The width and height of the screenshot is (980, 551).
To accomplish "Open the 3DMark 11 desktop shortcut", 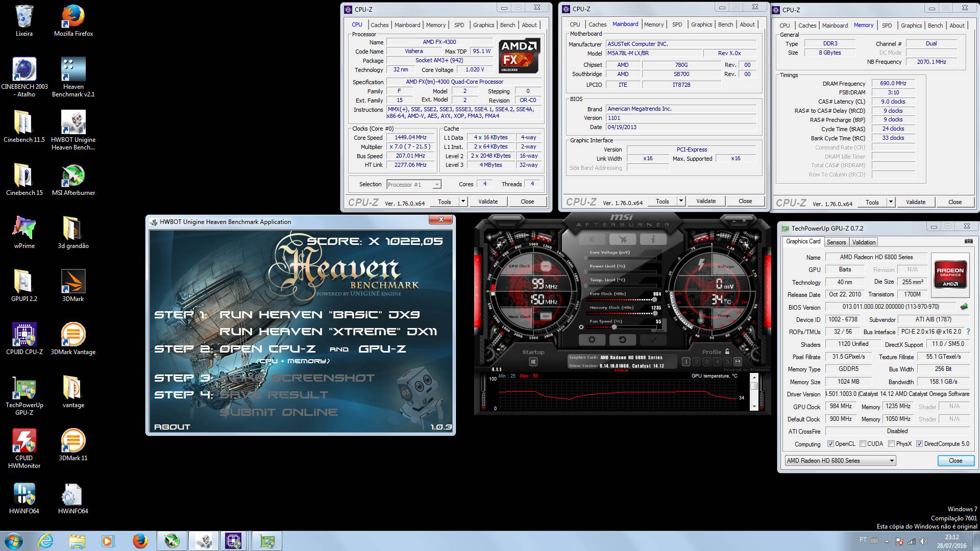I will pyautogui.click(x=73, y=445).
